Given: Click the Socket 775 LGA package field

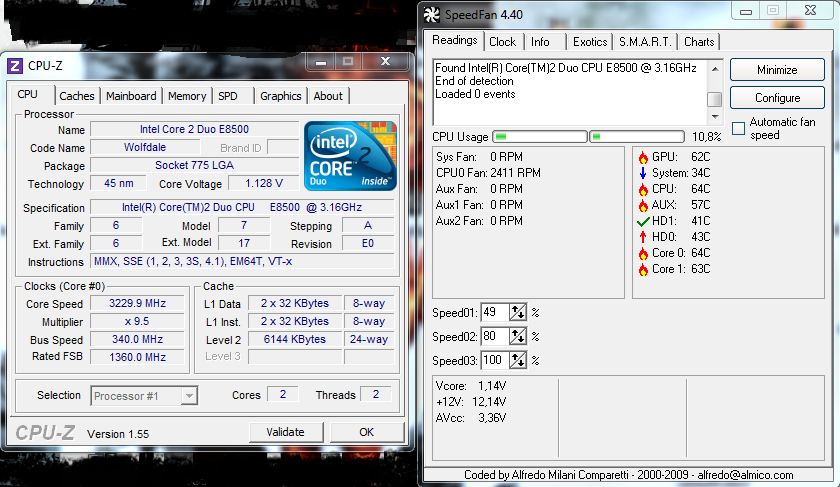Looking at the screenshot, I should (194, 165).
